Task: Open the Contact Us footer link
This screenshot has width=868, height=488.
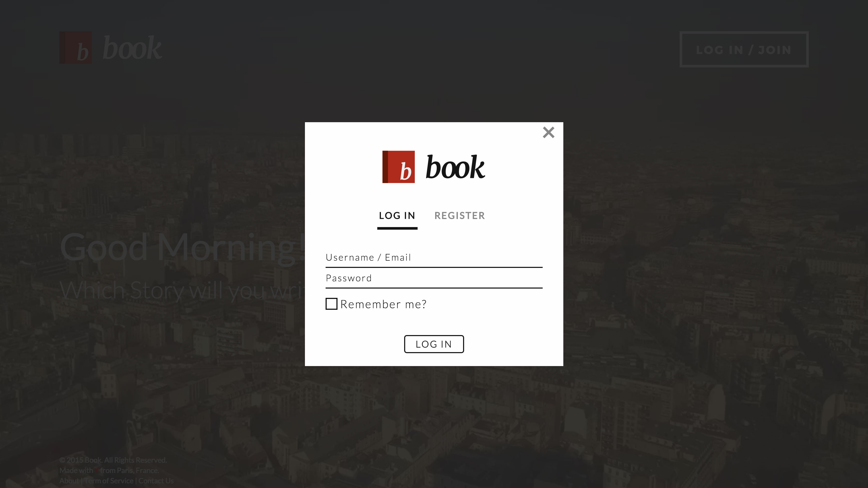Action: coord(156,481)
